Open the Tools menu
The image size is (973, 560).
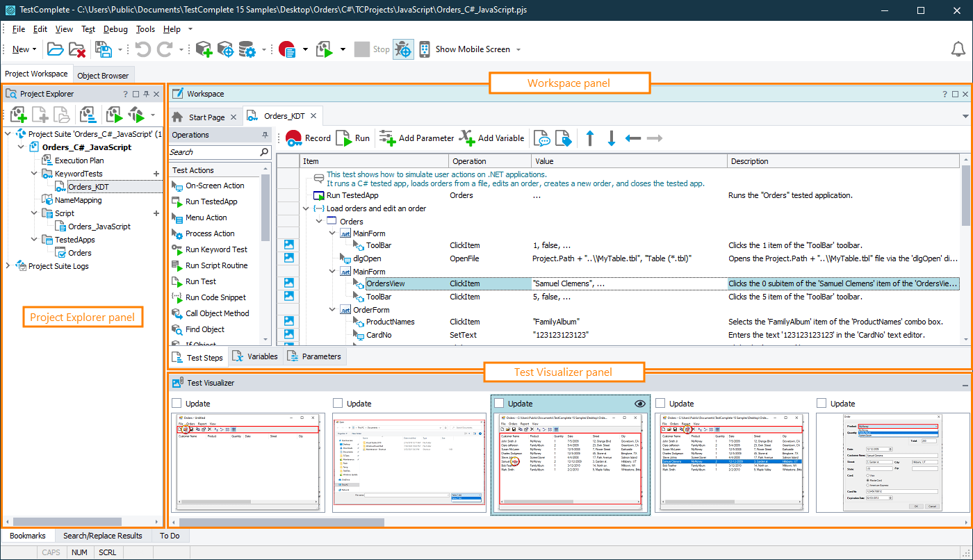[145, 29]
